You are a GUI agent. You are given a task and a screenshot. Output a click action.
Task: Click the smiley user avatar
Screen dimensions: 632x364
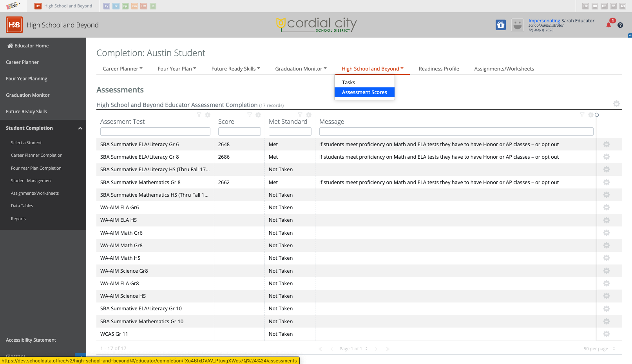pos(518,25)
